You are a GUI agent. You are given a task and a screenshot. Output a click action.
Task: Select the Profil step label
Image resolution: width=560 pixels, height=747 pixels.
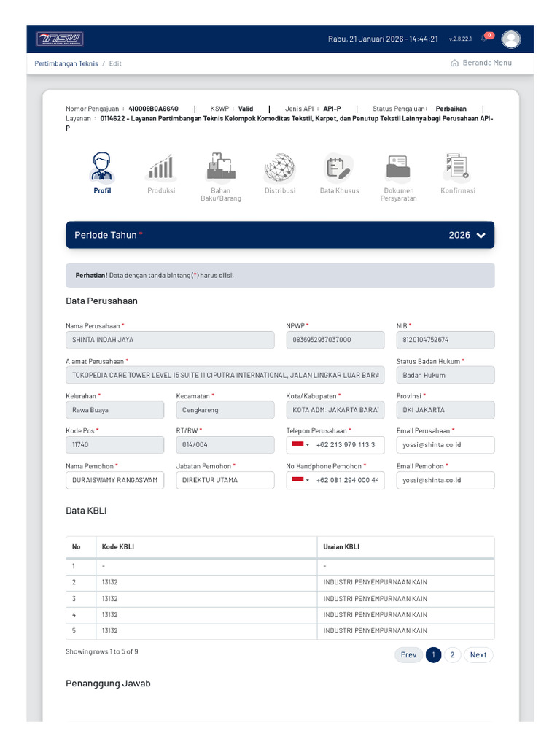click(102, 190)
